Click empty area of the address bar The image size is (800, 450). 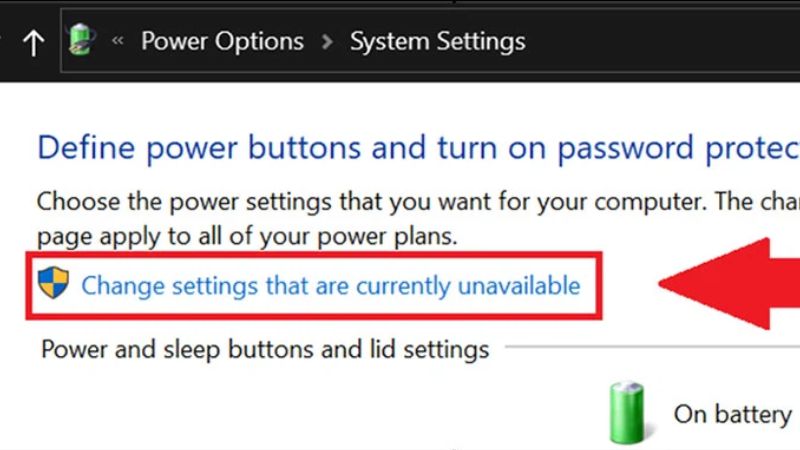[660, 42]
